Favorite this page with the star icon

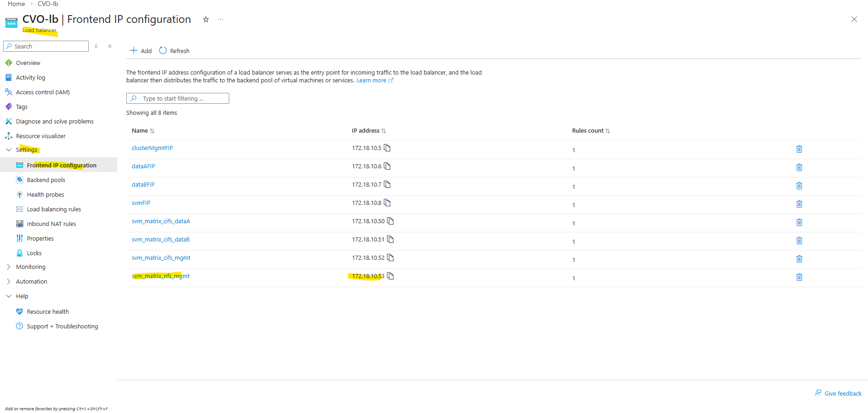click(206, 19)
